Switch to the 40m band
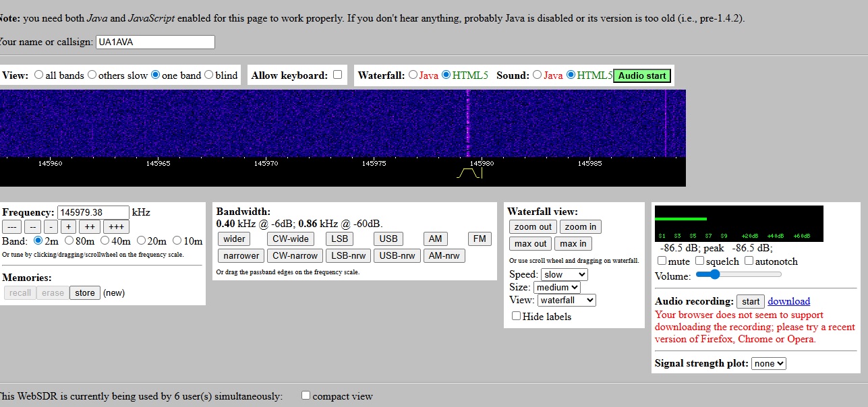This screenshot has height=407, width=868. coord(106,241)
